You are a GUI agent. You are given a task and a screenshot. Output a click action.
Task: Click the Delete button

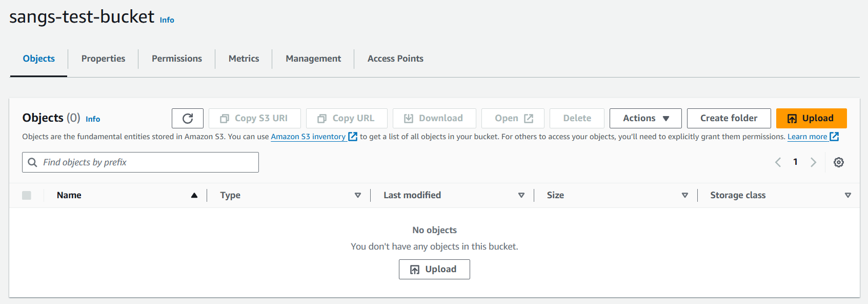coord(577,118)
